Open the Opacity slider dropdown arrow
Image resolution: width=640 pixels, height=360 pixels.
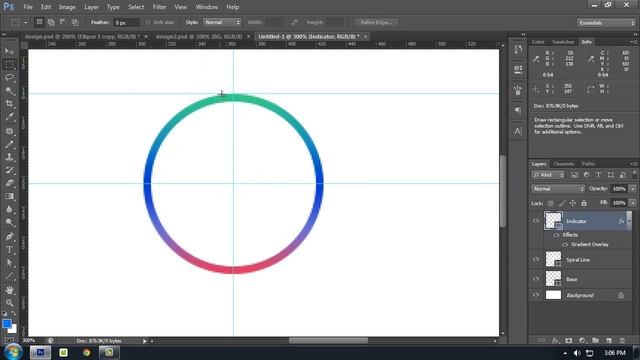click(x=633, y=189)
